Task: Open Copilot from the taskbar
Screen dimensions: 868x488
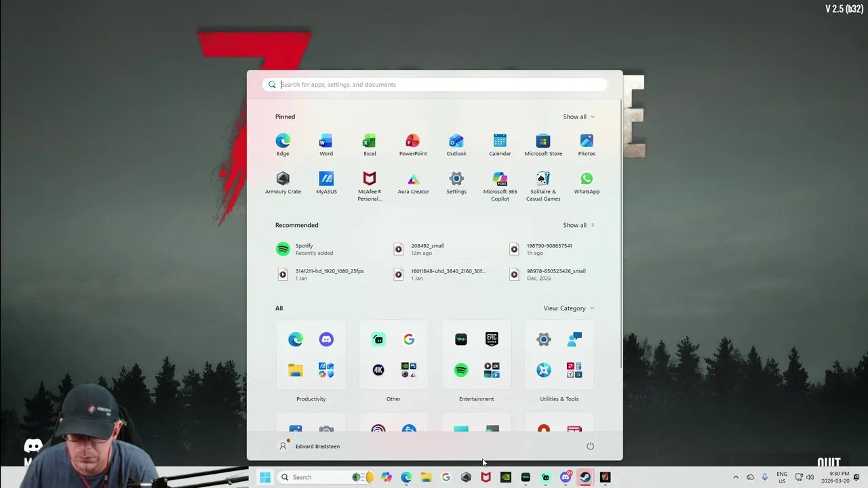Action: tap(387, 477)
